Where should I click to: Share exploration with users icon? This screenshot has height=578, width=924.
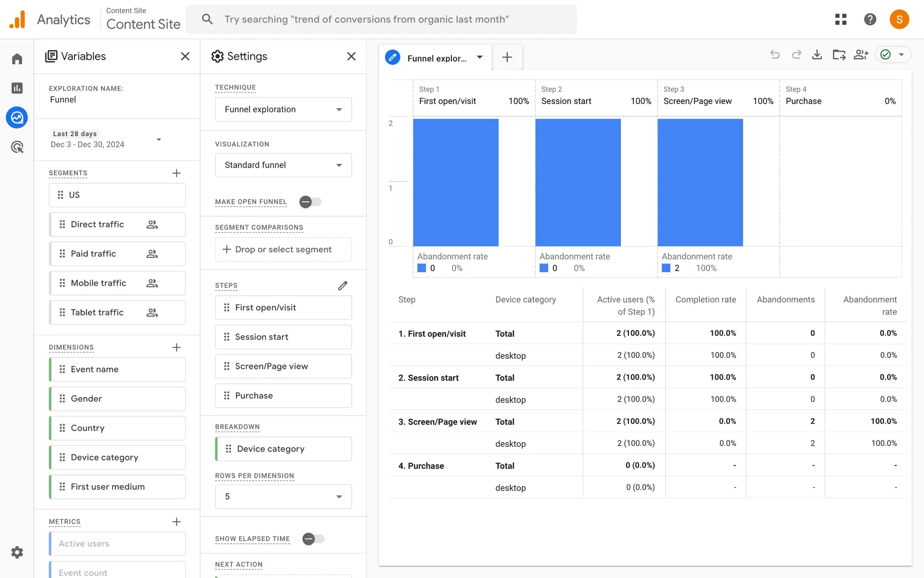pos(860,55)
